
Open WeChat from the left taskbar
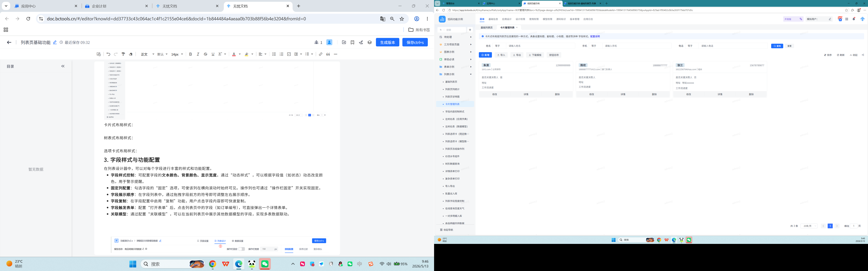click(265, 264)
